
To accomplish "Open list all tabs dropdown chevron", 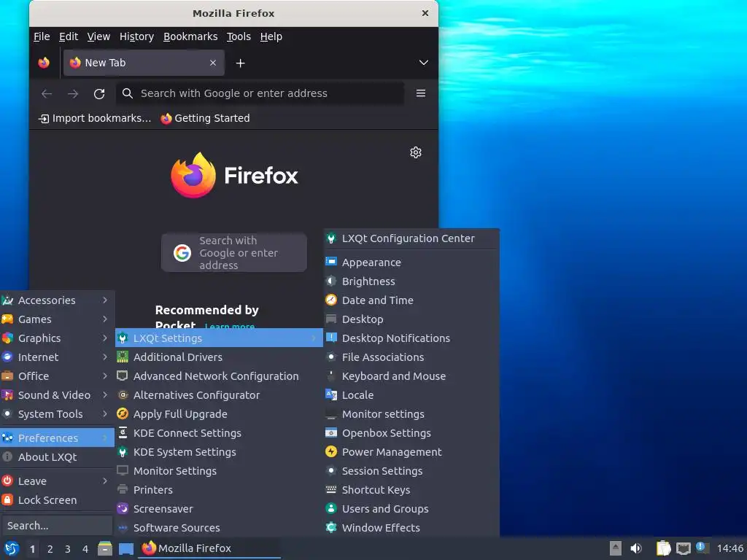I will pyautogui.click(x=424, y=63).
